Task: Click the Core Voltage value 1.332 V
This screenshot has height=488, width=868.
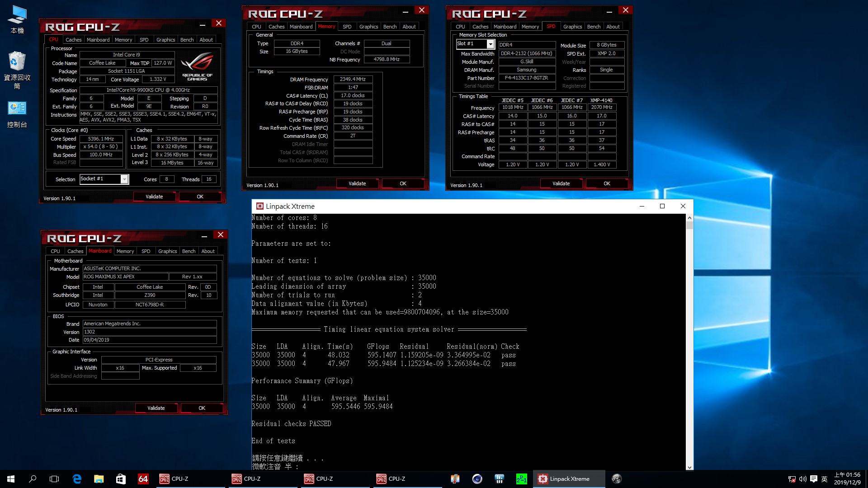Action: click(x=158, y=79)
